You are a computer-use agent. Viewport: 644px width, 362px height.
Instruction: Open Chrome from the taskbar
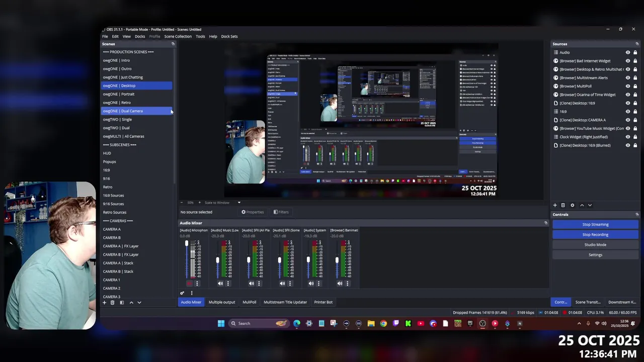[x=383, y=323]
